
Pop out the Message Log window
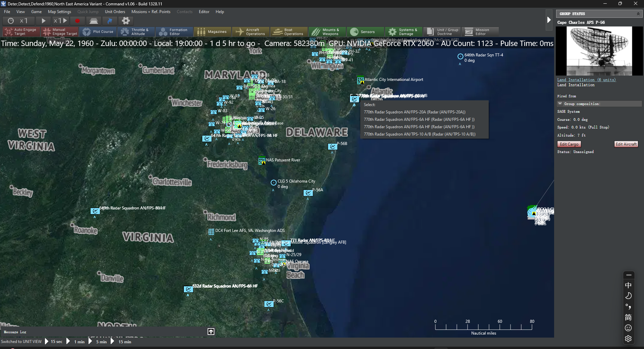point(211,332)
